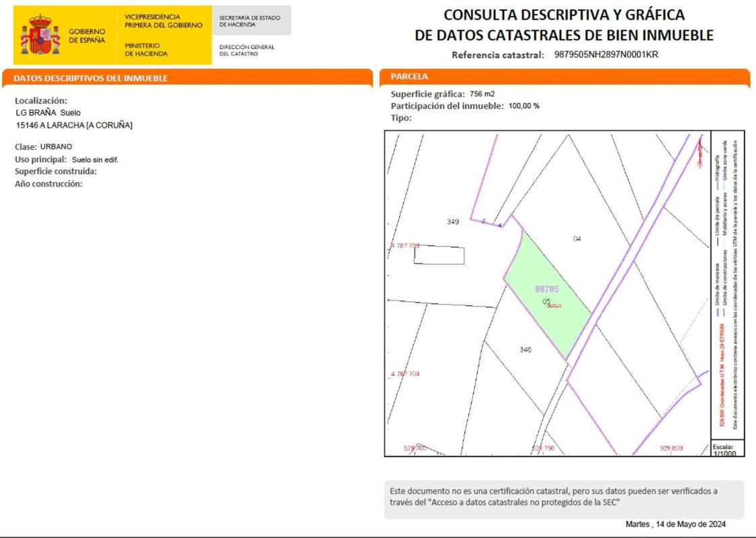Click the small rectangular building outline on map
Viewport: 756px width, 538px height.
click(x=439, y=256)
